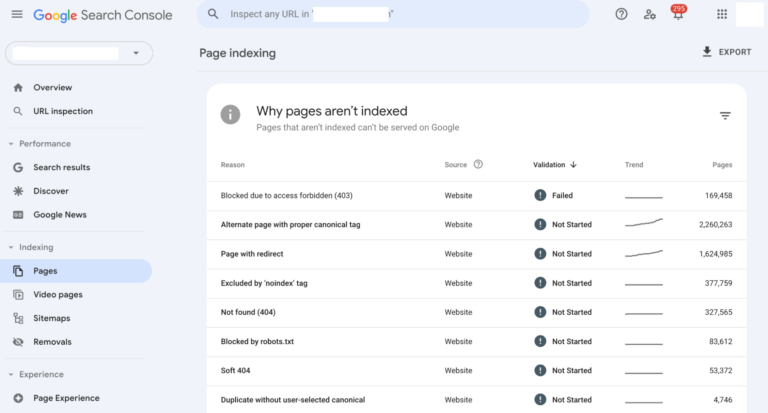Click the Pages column header
The width and height of the screenshot is (768, 413).
click(722, 165)
